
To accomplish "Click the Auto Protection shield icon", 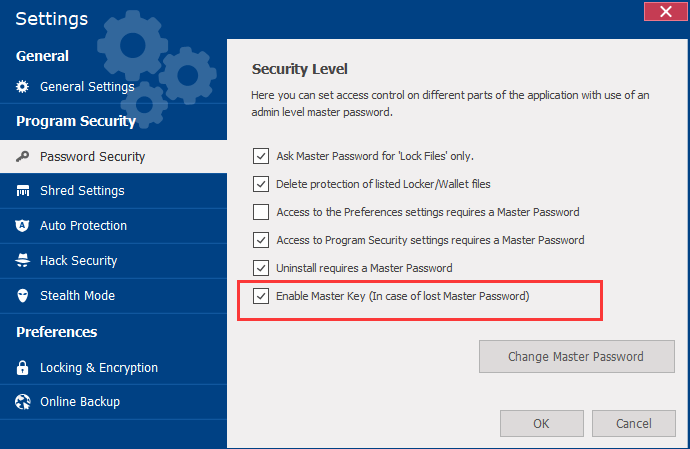I will click(x=23, y=226).
